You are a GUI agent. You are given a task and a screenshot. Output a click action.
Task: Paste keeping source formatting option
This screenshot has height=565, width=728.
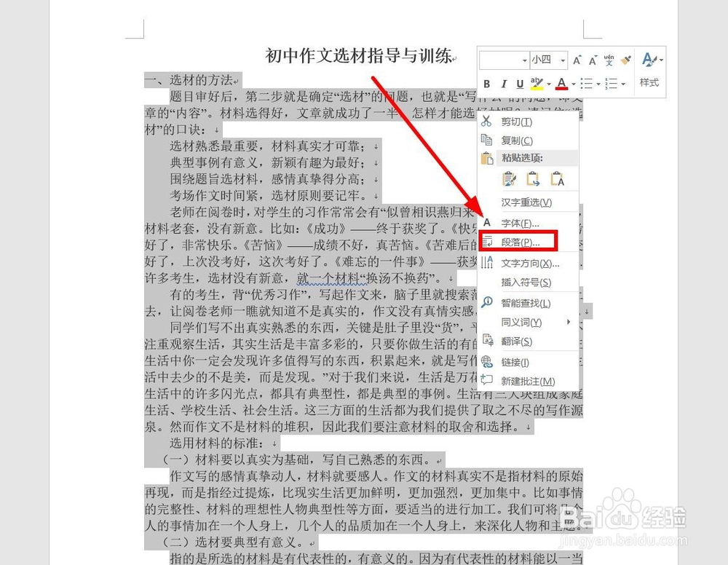(x=509, y=178)
